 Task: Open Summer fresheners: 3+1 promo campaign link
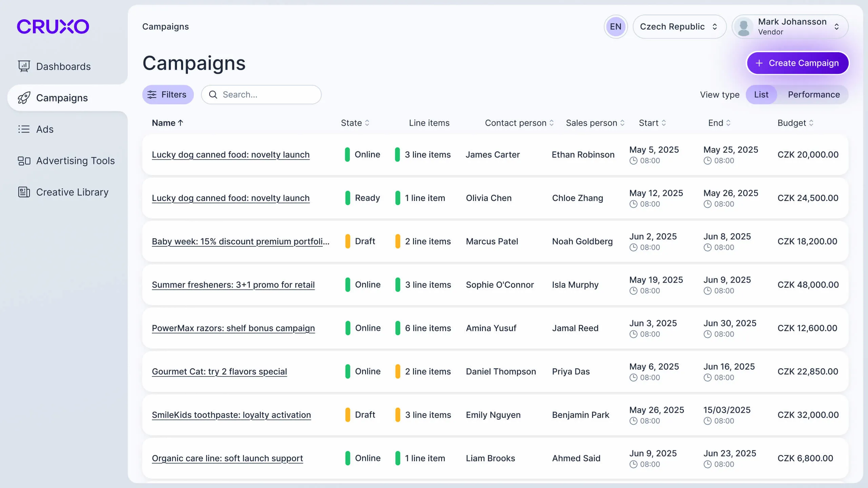pyautogui.click(x=233, y=285)
